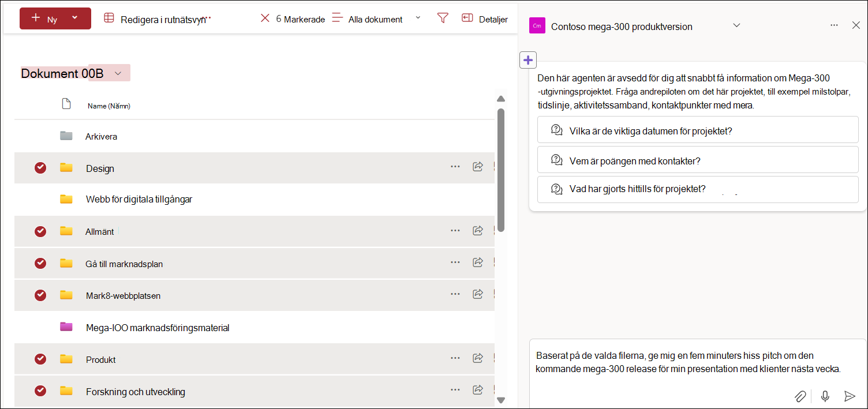Expand the Contoso mega-300 produktversion agent chevron
Viewport: 868px width, 409px height.
[736, 25]
